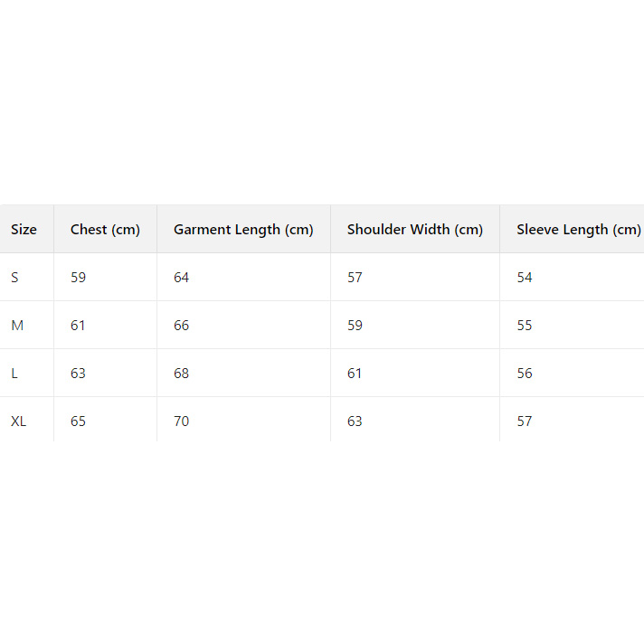Viewport: 644px width, 644px height.
Task: Click sleeve length value 57 for XL
Action: [x=525, y=421]
